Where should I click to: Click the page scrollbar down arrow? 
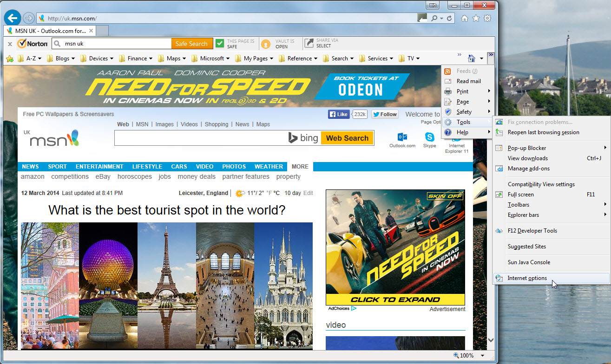[491, 340]
